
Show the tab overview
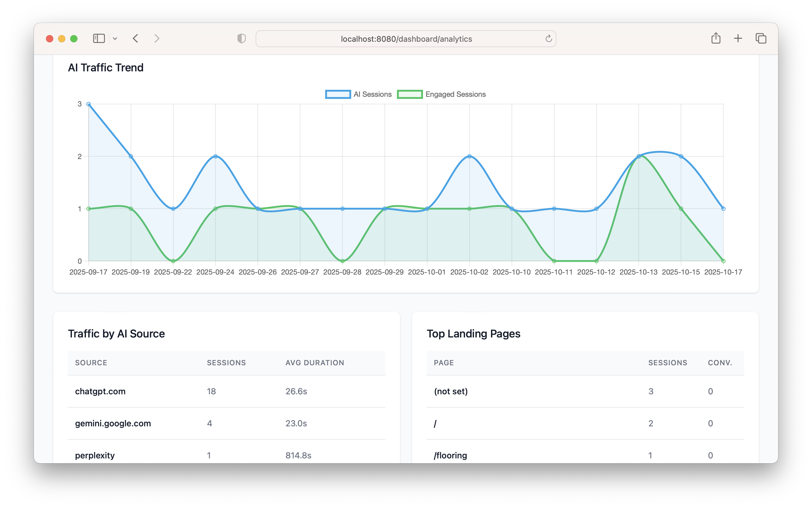click(761, 38)
